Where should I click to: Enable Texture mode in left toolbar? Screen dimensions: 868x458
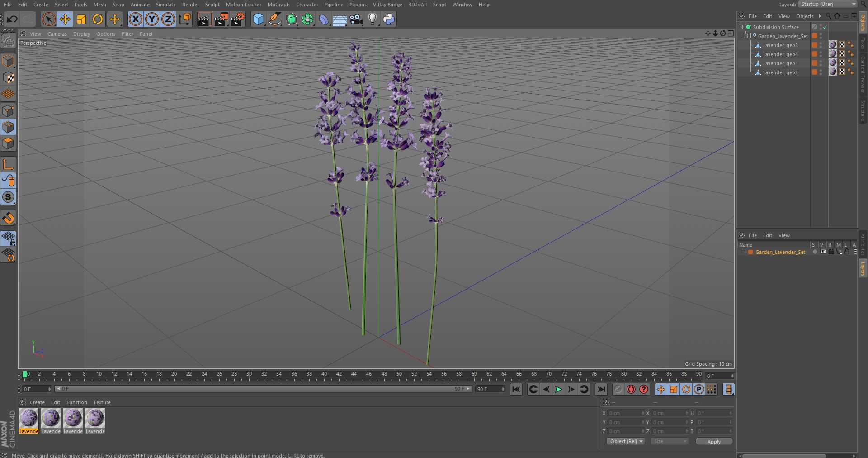click(x=8, y=77)
